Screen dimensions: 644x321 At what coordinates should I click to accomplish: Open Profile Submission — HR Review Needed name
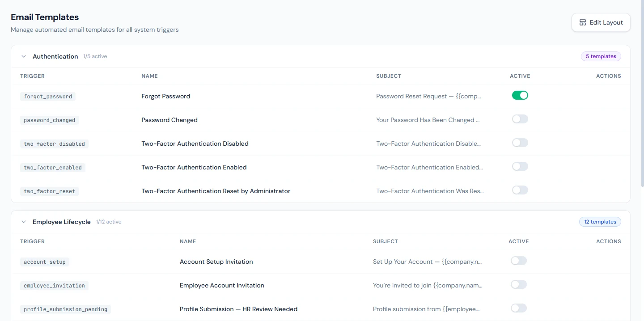point(238,309)
